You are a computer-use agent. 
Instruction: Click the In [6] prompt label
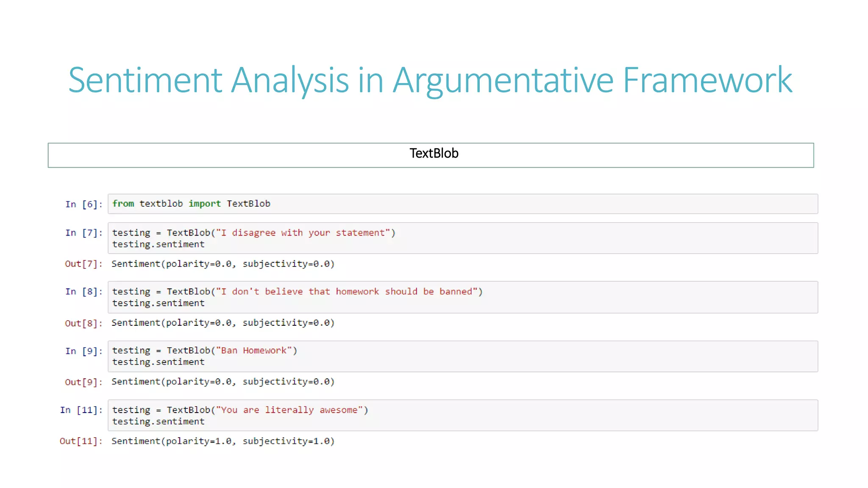click(x=83, y=204)
